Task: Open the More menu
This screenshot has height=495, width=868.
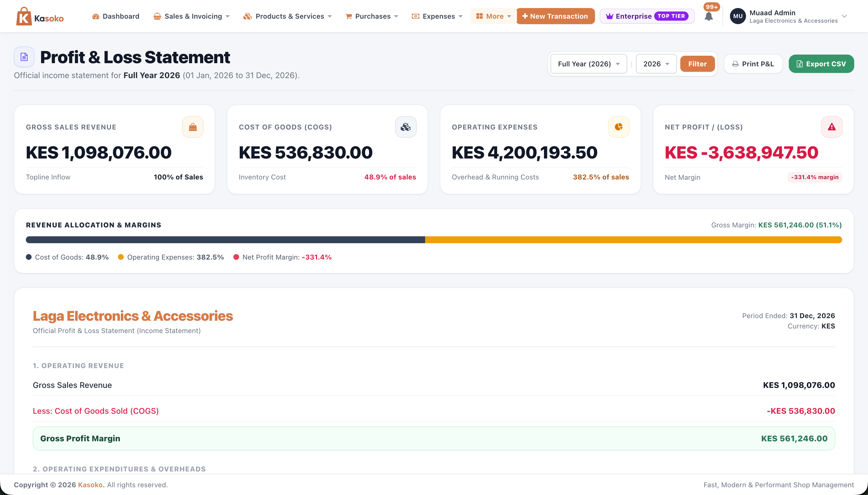Action: click(493, 16)
